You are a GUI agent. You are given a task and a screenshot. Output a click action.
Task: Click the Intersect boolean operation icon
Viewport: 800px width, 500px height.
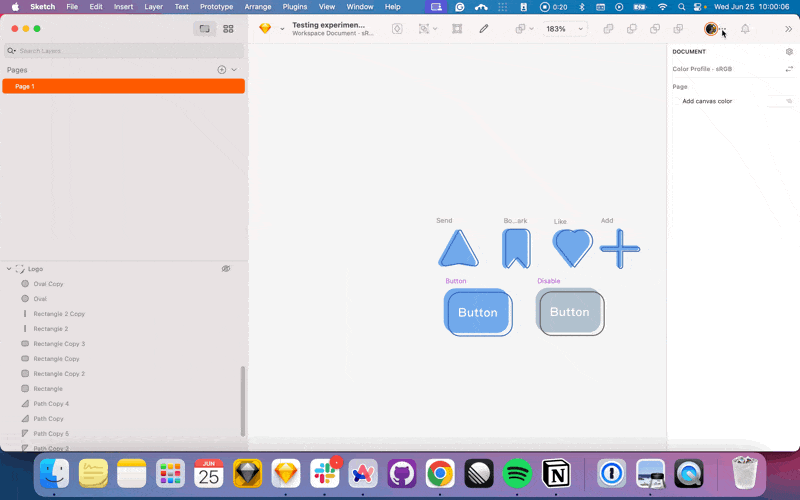pyautogui.click(x=655, y=29)
